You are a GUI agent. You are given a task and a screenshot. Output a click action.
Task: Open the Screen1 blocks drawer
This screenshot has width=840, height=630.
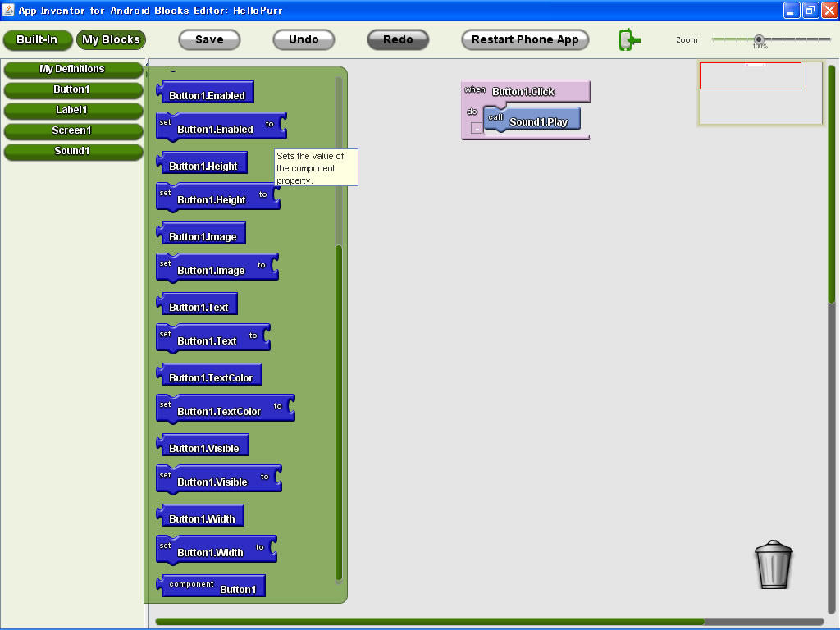coord(72,130)
